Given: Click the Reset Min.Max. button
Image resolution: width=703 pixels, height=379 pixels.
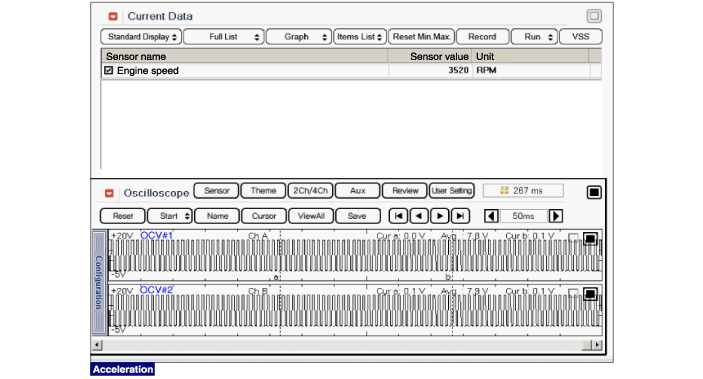Looking at the screenshot, I should tap(421, 37).
